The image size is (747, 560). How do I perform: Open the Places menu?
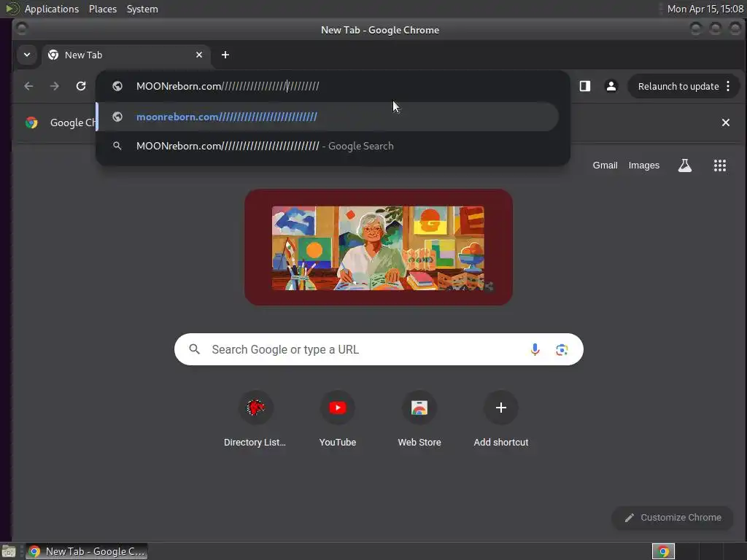tap(103, 9)
